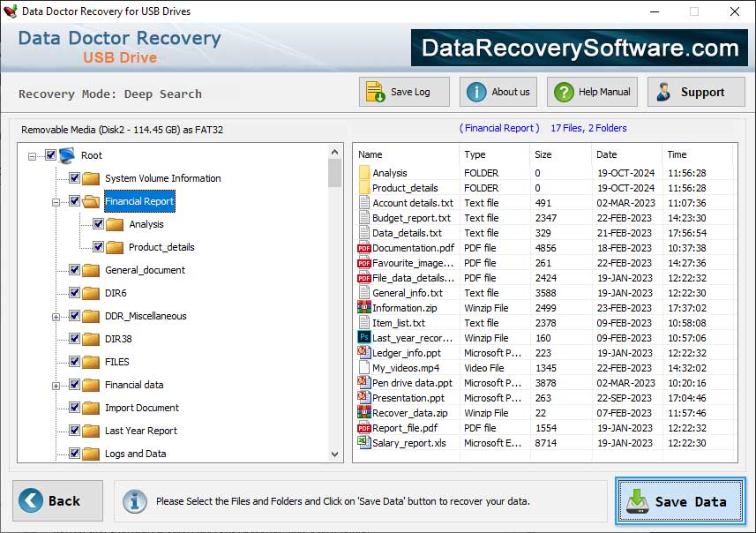Click the Financial Report link header
The height and width of the screenshot is (533, 756).
point(502,129)
